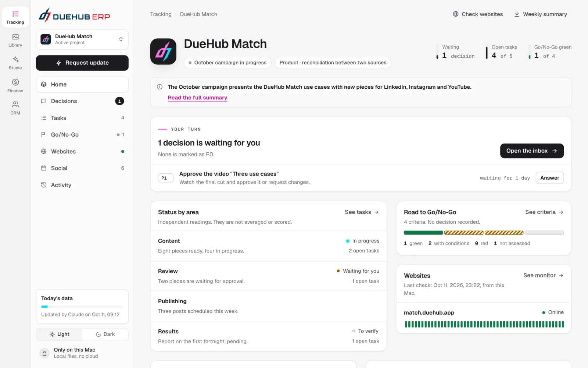Click the Go/No-Go flag icon
Screen dimensions: 588x368
point(44,135)
